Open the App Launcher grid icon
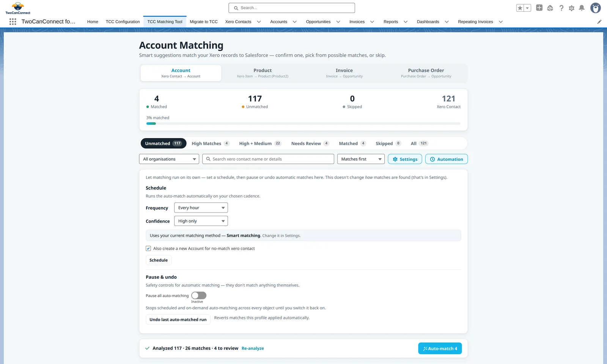 point(13,22)
